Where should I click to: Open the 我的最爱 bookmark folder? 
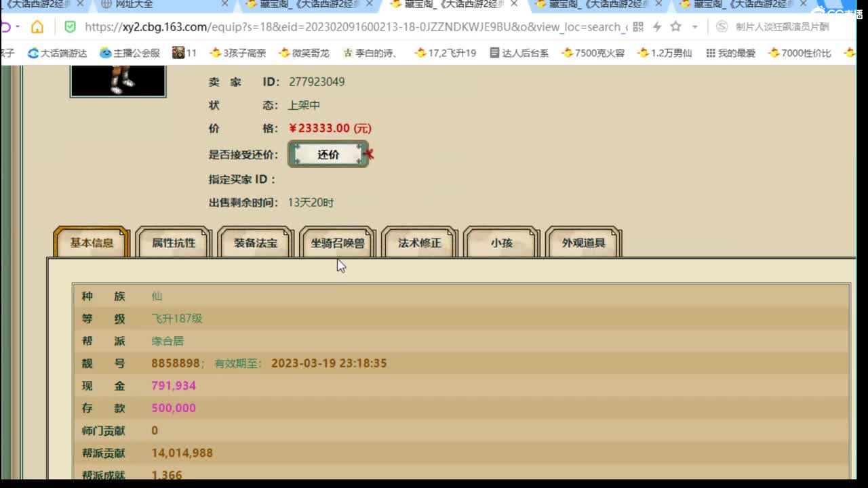[730, 53]
